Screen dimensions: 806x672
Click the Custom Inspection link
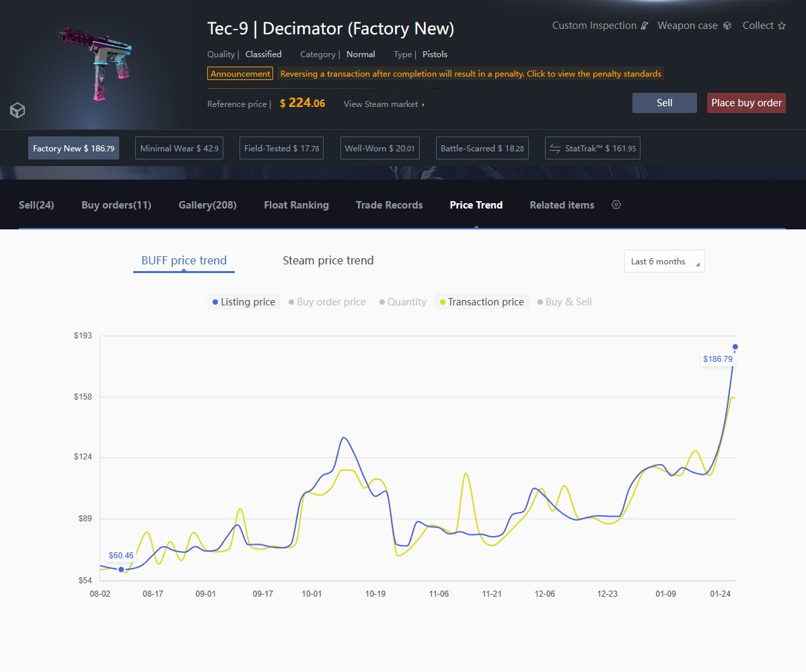600,26
